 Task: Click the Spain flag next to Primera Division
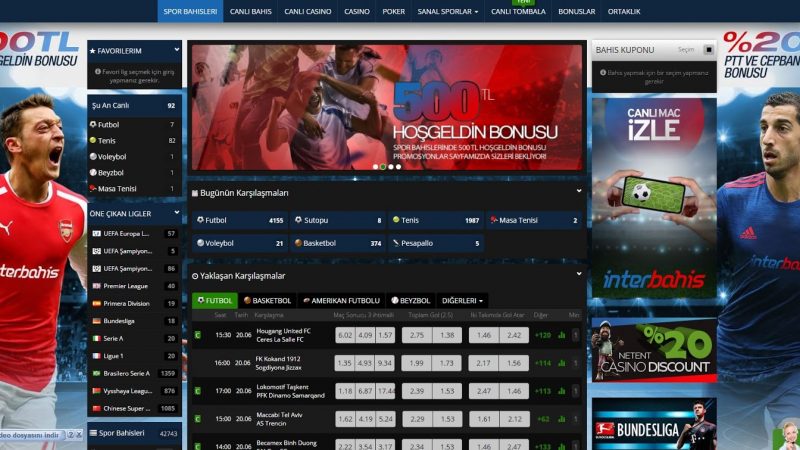pyautogui.click(x=96, y=304)
